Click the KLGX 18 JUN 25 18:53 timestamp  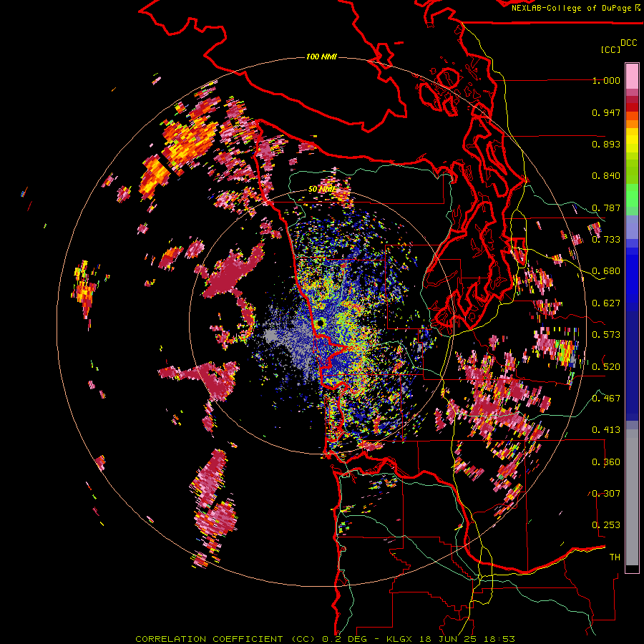(451, 639)
